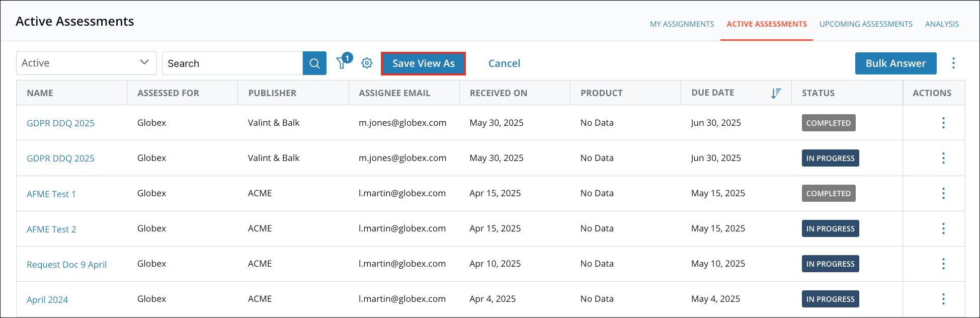The width and height of the screenshot is (980, 318).
Task: Open actions menu for in-progress GDPR DDQ 2025
Action: click(943, 158)
